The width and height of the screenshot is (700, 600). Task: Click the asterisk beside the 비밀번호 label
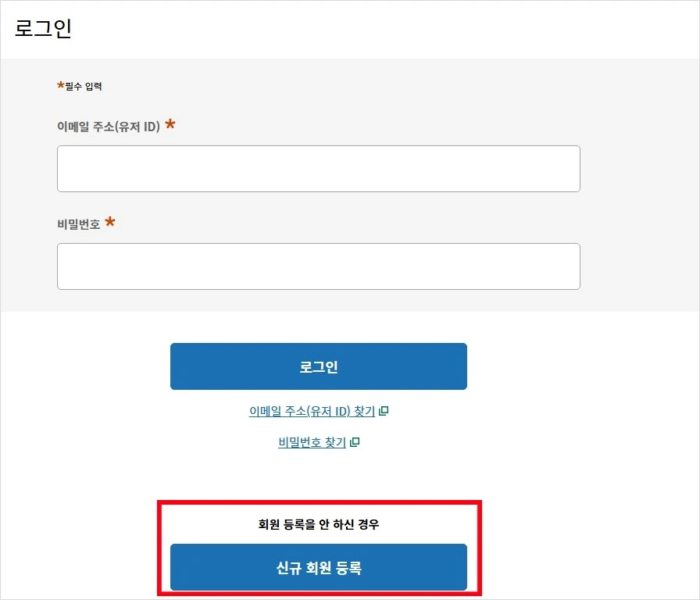point(110,223)
